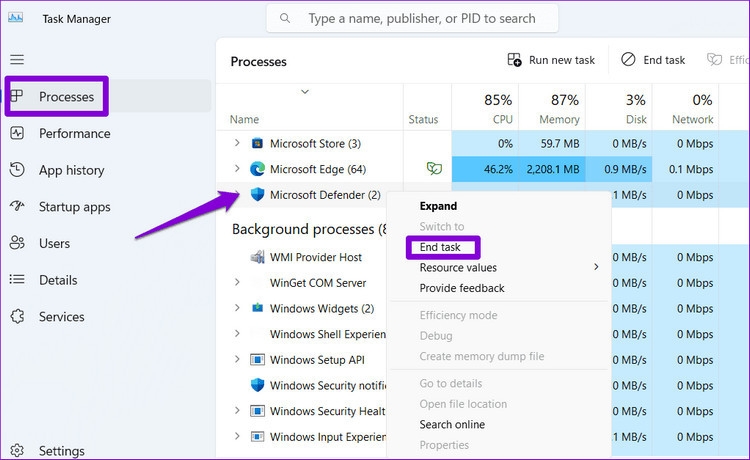The height and width of the screenshot is (460, 750).
Task: Click the Processes sidebar icon
Action: pos(17,96)
